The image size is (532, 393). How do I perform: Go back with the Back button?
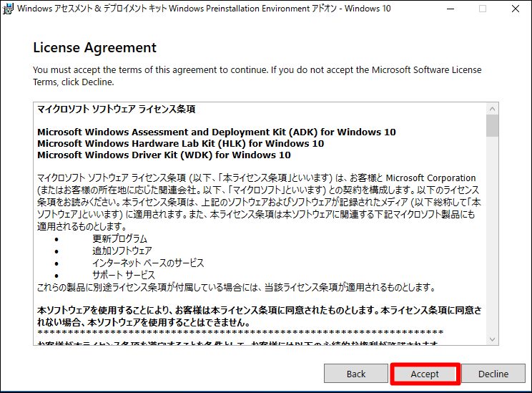click(356, 374)
